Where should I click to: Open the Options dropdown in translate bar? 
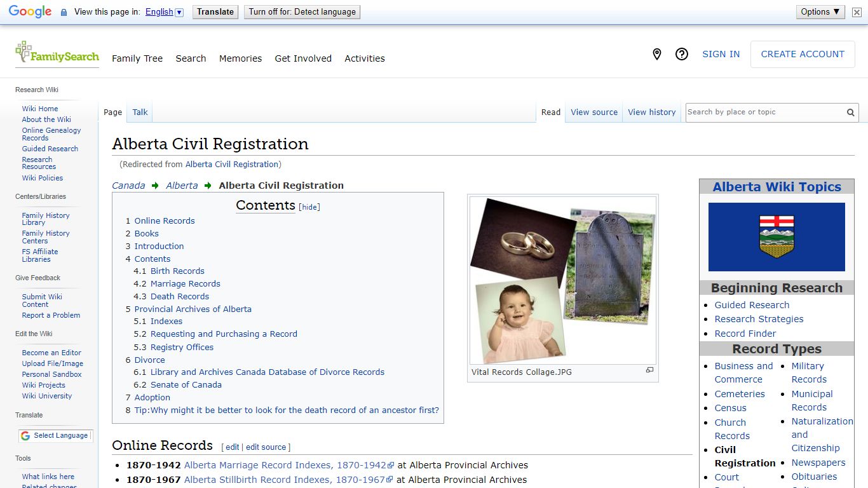820,12
